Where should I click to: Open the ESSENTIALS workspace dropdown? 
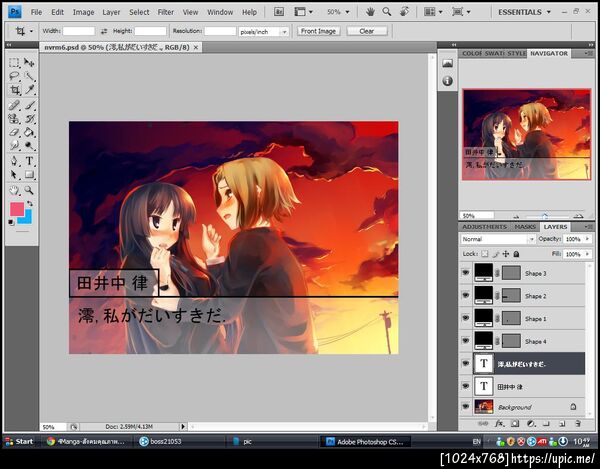click(x=524, y=12)
